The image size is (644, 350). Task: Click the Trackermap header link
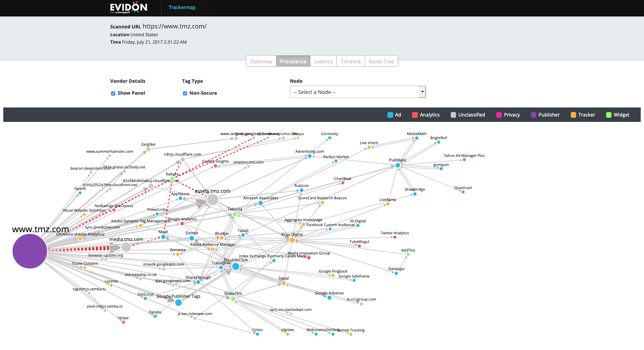[182, 7]
